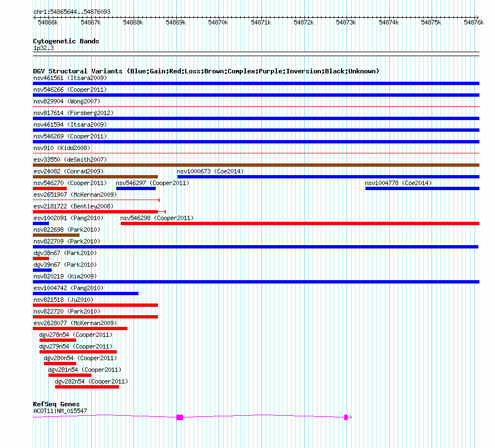
Task: Click the DGV Structural Variants track title
Action: (206, 71)
